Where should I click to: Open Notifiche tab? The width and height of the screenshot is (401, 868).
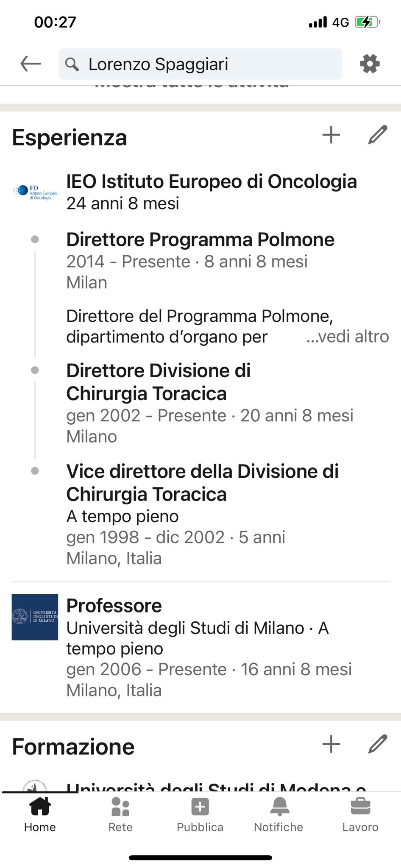click(278, 815)
